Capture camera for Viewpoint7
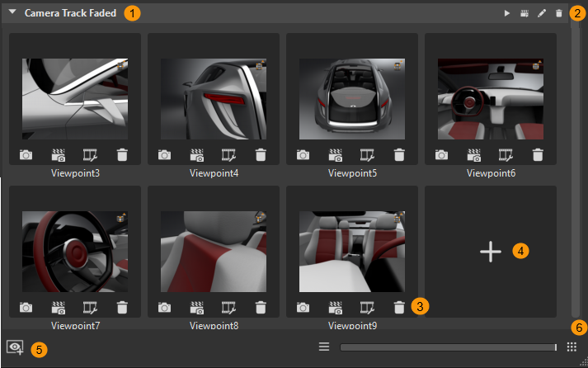The image size is (588, 368). tap(26, 308)
